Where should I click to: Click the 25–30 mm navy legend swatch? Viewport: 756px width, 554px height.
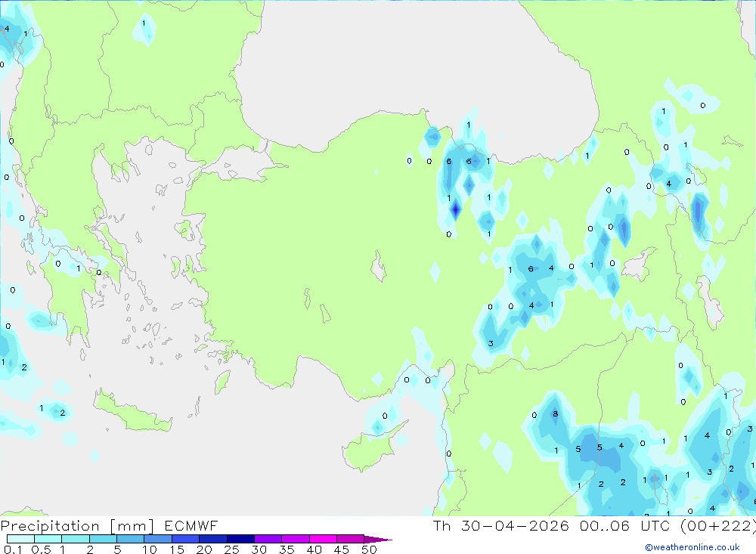coord(240,539)
